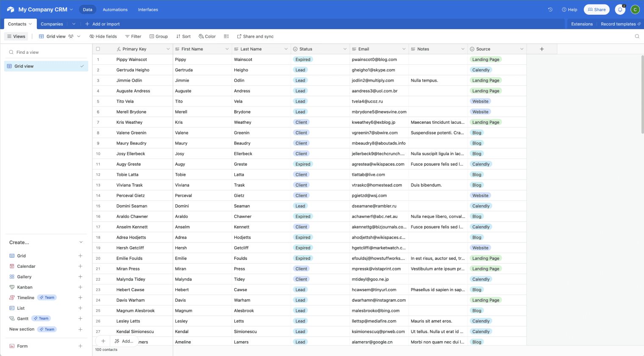This screenshot has width=644, height=356.
Task: Click the Find a view search field
Action: 46,52
